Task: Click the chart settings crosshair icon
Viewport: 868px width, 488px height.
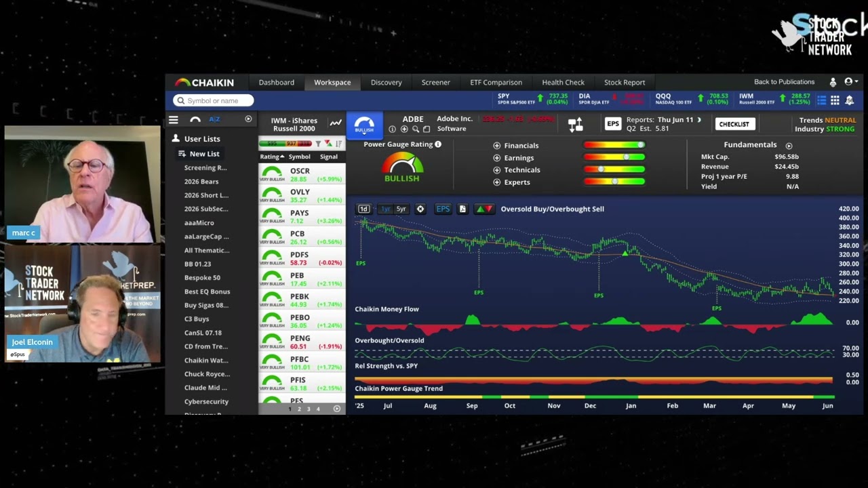Action: click(x=420, y=209)
